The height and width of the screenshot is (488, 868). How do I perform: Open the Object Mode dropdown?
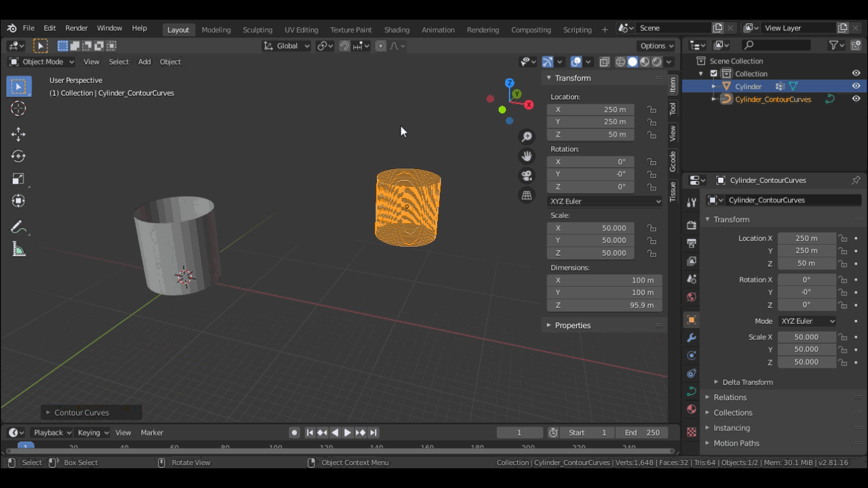point(42,62)
